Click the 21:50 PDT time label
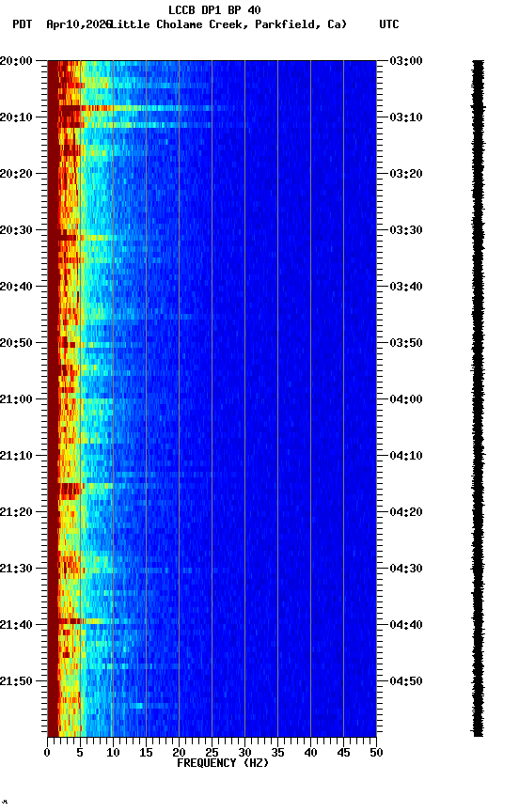This screenshot has height=812, width=519. pos(16,681)
